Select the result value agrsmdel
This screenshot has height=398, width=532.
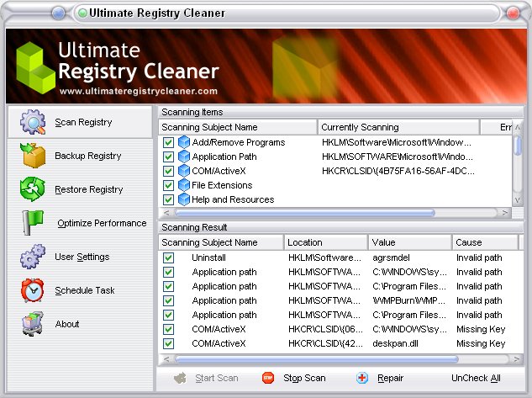391,257
